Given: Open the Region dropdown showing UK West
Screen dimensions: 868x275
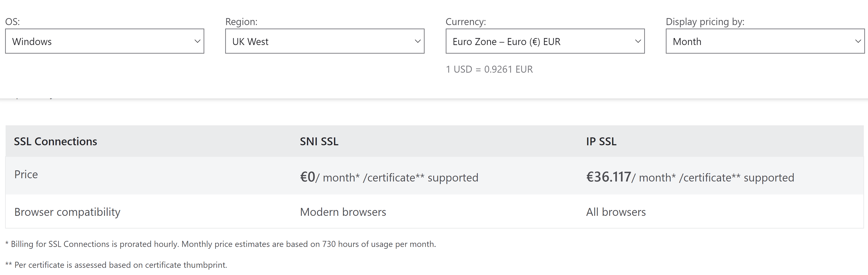Looking at the screenshot, I should tap(324, 41).
